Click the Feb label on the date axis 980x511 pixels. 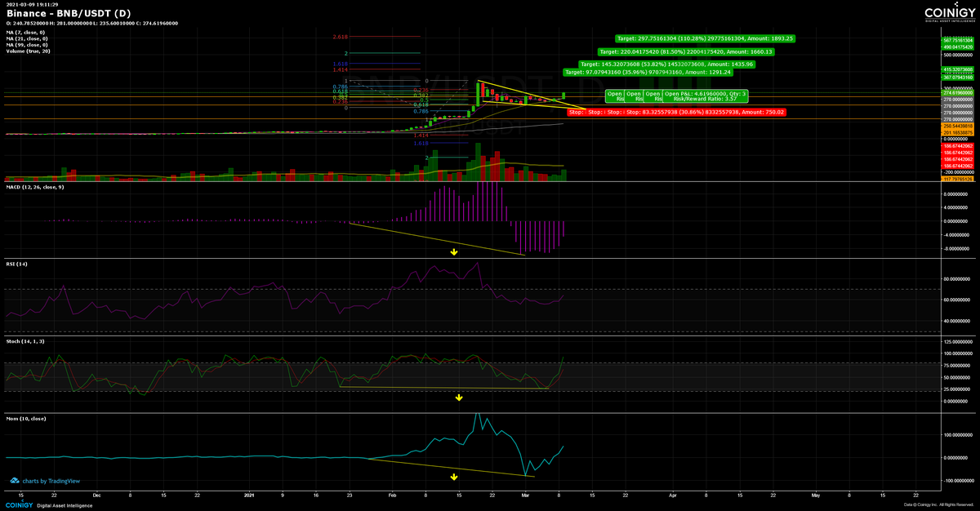point(394,495)
